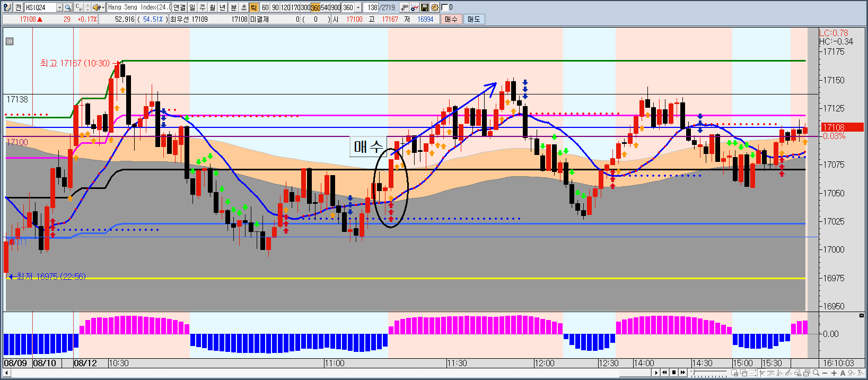
Task: Open chart settings gear icon
Action: pyautogui.click(x=435, y=7)
